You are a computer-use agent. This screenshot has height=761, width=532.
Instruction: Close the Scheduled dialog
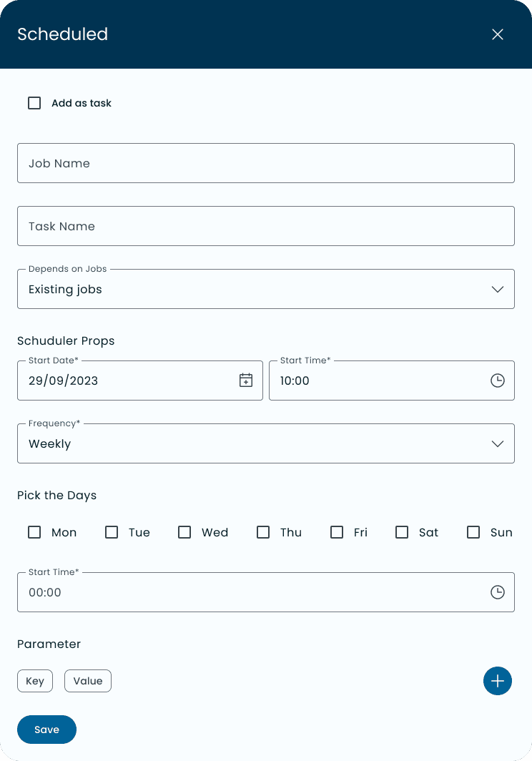point(498,34)
